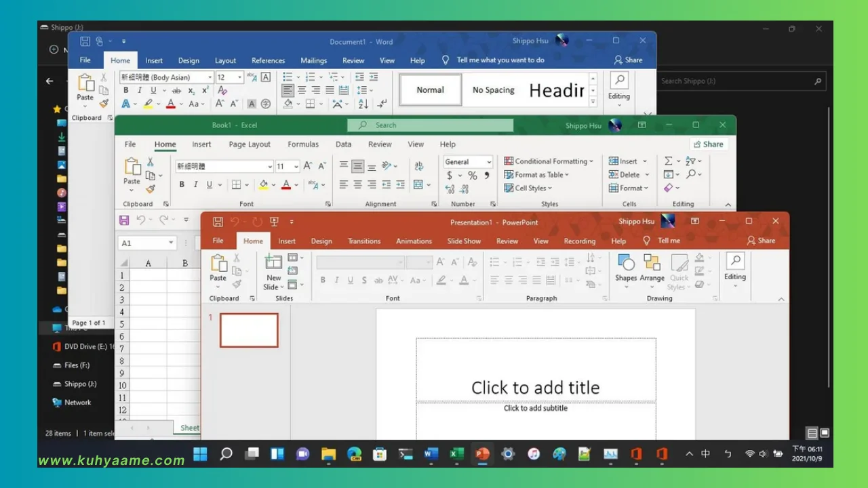The height and width of the screenshot is (488, 868).
Task: Click the Paste icon in Word ribbon
Action: 85,83
